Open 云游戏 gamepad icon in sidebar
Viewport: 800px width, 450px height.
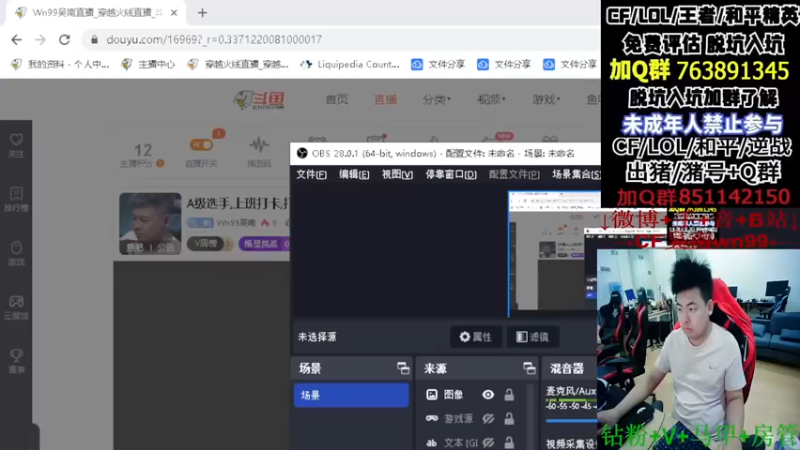(16, 307)
